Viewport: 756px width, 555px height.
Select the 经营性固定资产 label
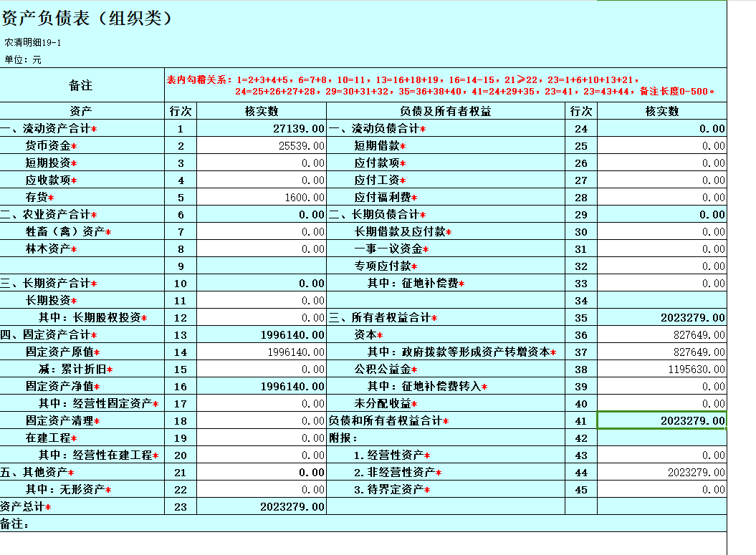[98, 404]
